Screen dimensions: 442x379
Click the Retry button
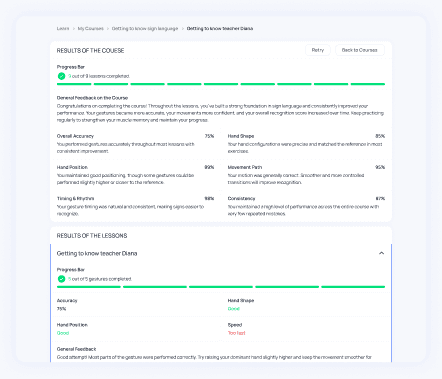pos(318,50)
